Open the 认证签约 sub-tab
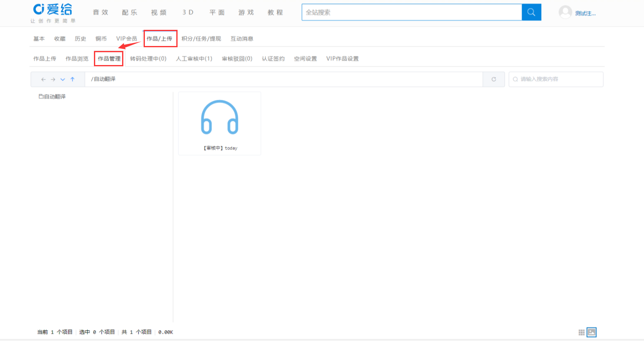Viewport: 644px width, 341px height. point(273,59)
